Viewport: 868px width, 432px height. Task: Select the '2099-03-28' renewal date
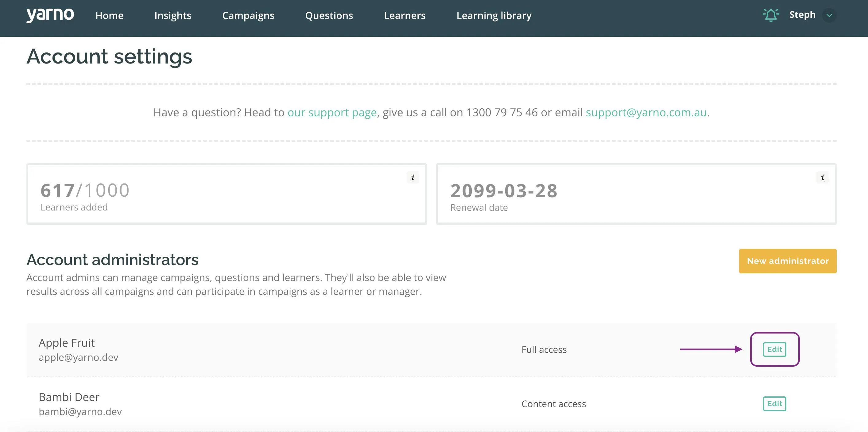point(504,191)
